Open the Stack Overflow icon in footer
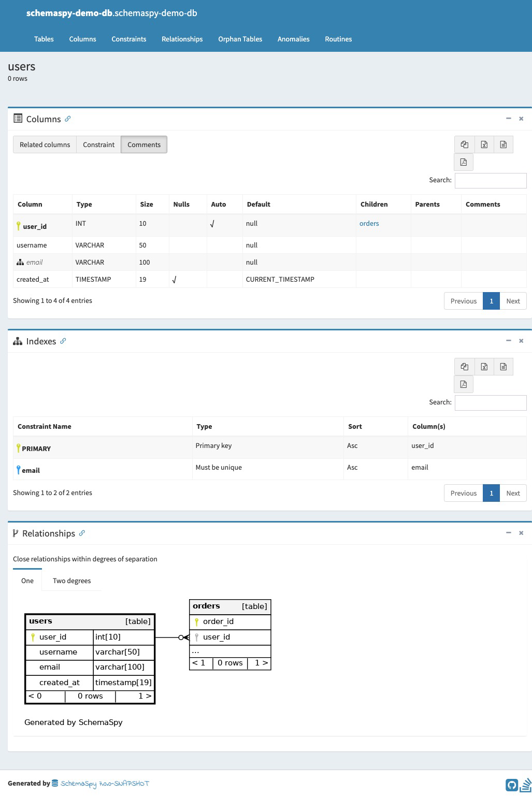 525,784
